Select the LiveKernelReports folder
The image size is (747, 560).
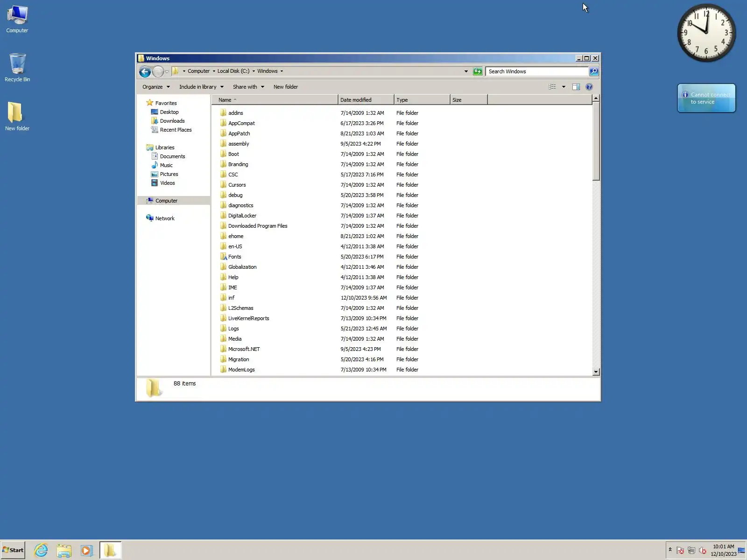[248, 318]
